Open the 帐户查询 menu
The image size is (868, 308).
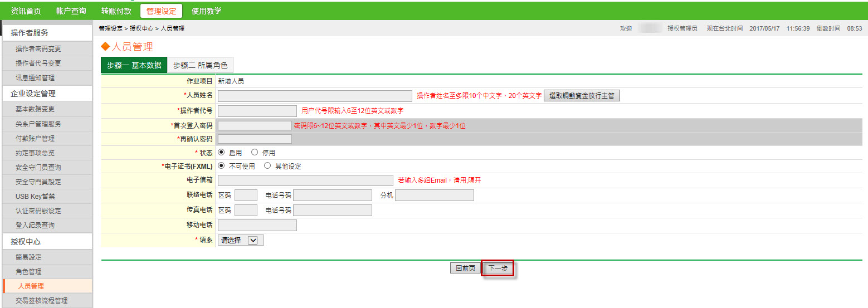click(x=71, y=11)
